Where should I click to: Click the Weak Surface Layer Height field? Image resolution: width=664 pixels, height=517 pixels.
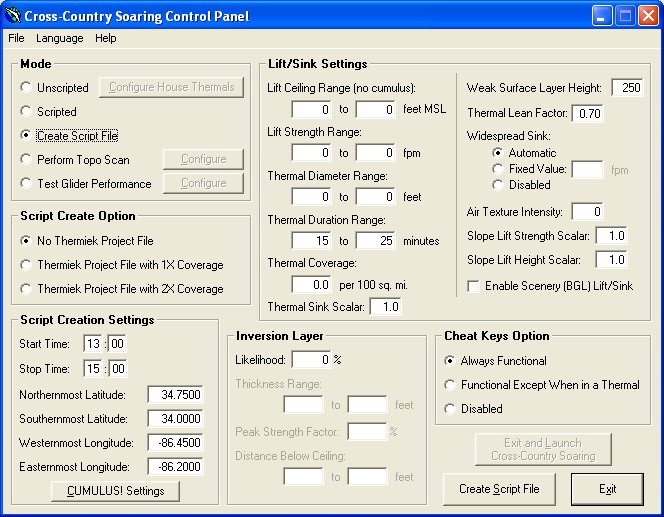point(628,88)
